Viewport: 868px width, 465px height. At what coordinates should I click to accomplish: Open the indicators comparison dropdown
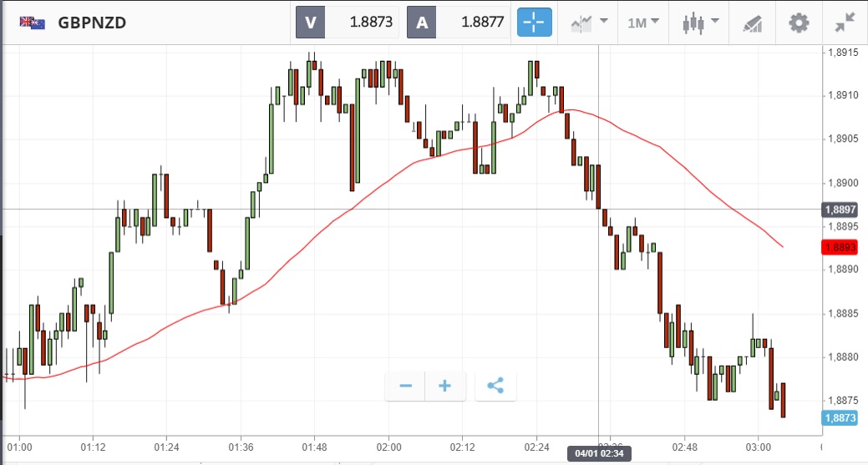click(x=590, y=23)
